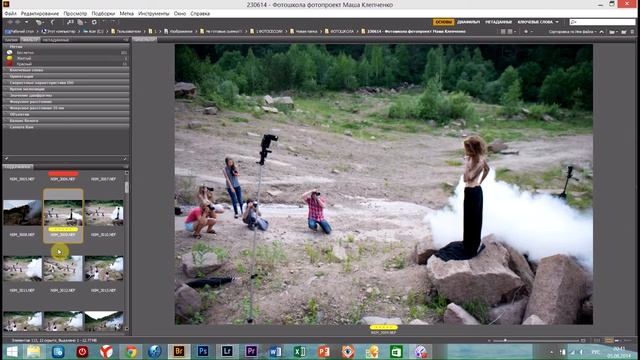Expand the 'Время экспозиции' filter section
Screen dimensions: 640x360
(x=66, y=89)
